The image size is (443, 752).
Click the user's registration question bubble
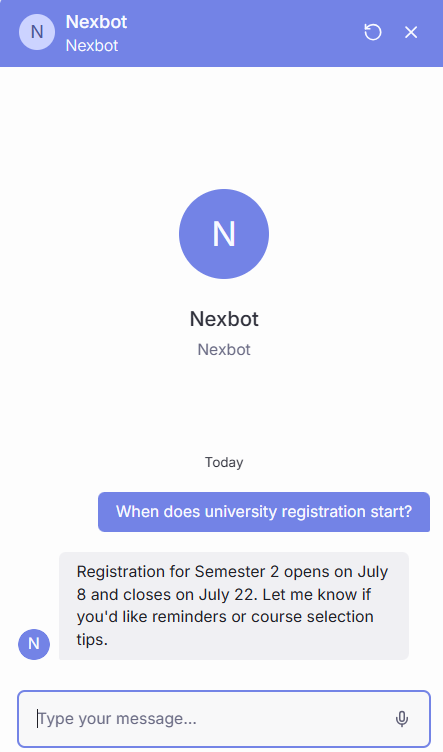(x=264, y=512)
